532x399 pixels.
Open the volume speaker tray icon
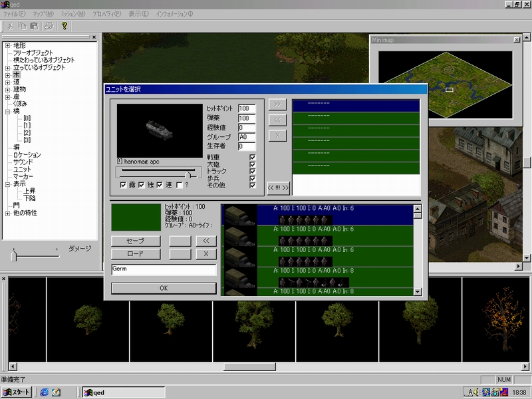pos(477,392)
